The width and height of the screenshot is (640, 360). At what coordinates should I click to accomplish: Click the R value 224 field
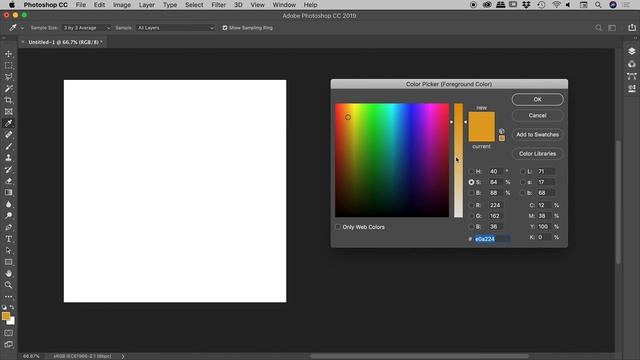pyautogui.click(x=495, y=205)
